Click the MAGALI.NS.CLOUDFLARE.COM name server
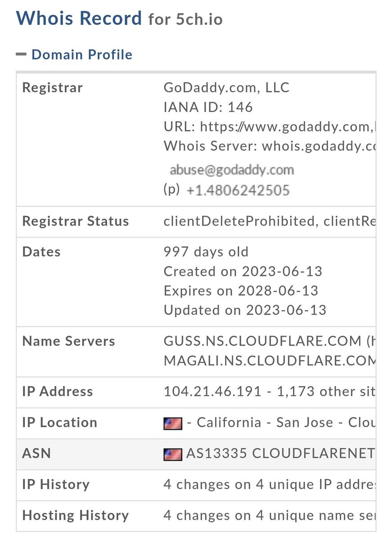 coord(269,360)
